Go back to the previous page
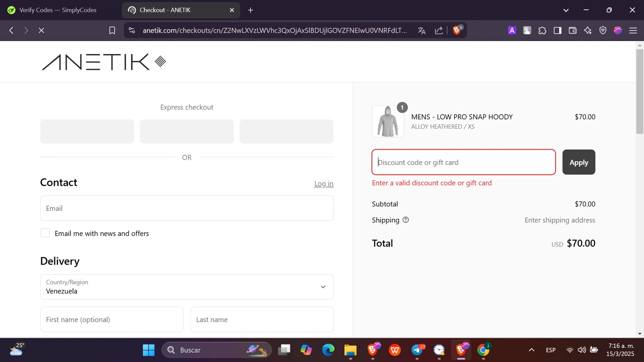The width and height of the screenshot is (644, 362). click(12, 30)
